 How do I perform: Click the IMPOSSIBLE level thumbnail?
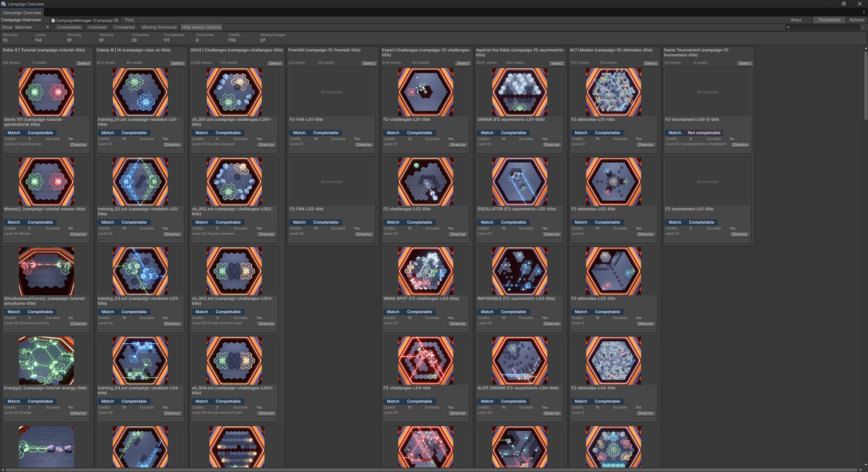point(520,271)
